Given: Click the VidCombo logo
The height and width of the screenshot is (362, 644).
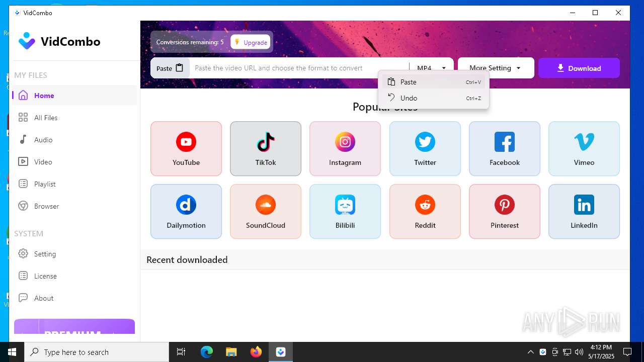Looking at the screenshot, I should (x=59, y=41).
